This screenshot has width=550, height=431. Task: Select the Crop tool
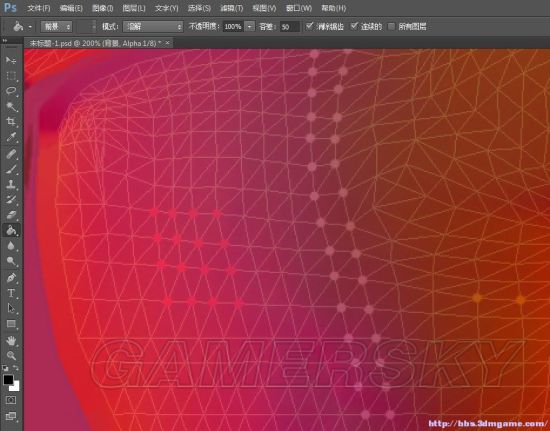point(11,122)
